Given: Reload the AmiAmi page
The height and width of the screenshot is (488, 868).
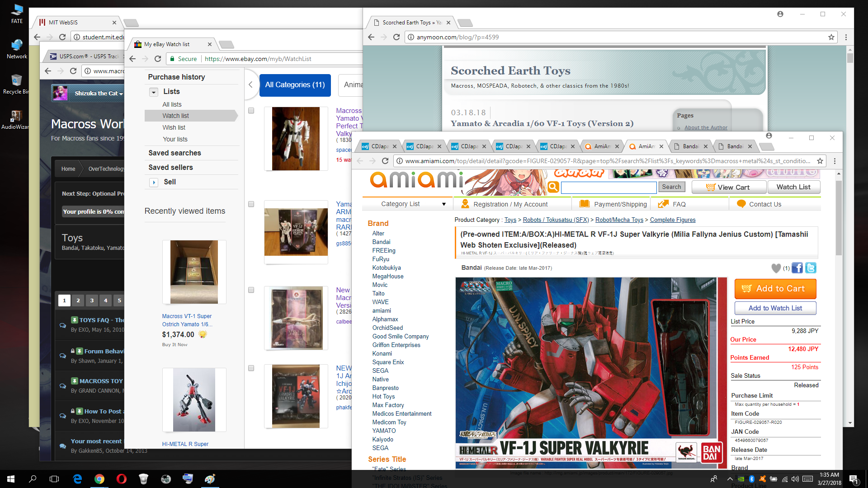Looking at the screenshot, I should pos(385,161).
